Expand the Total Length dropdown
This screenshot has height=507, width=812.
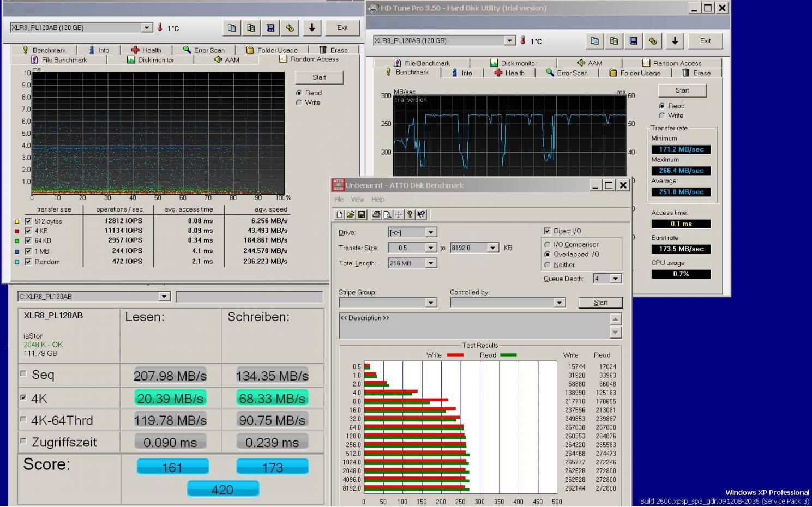point(430,263)
